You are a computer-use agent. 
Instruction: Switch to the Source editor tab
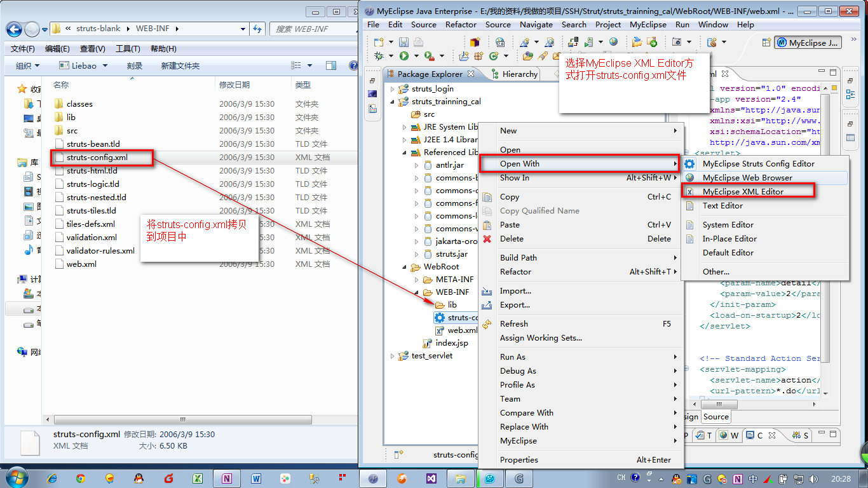tap(715, 417)
